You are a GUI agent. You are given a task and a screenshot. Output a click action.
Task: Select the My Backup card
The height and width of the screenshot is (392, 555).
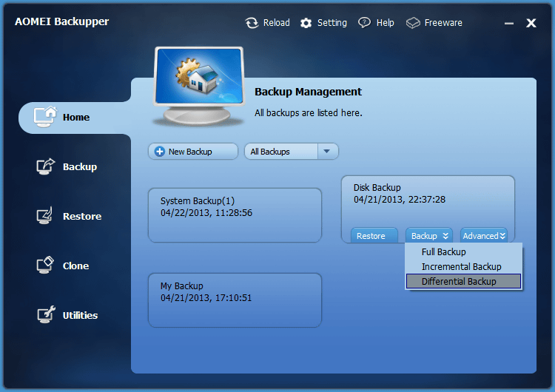tap(235, 300)
